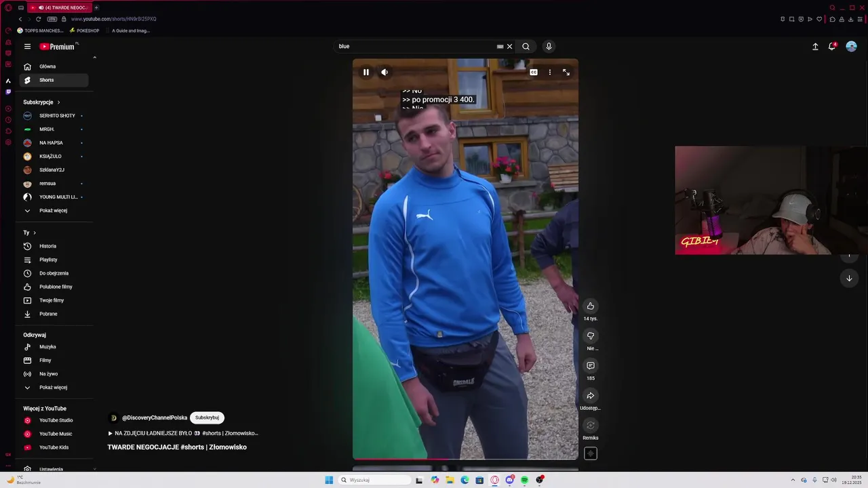Enter fullscreen mode for the short
This screenshot has height=488, width=868.
coord(566,72)
